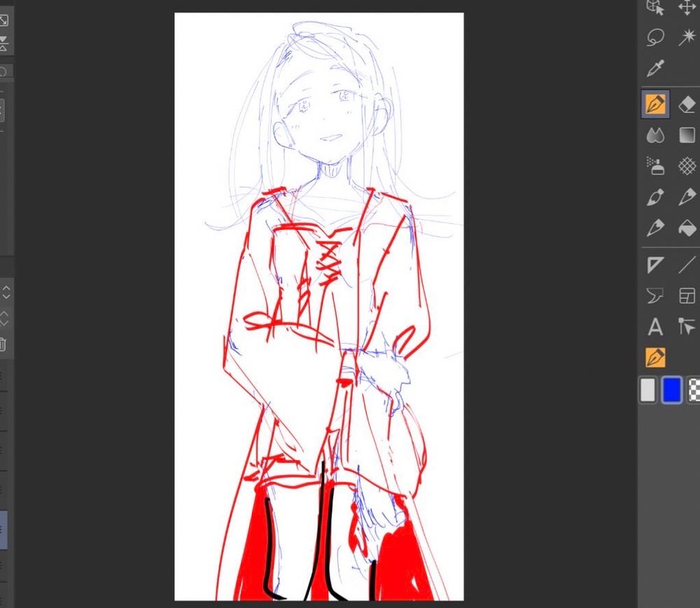Click the diagonal-arrow expand icon in left panel
The height and width of the screenshot is (608, 700).
pyautogui.click(x=3, y=20)
